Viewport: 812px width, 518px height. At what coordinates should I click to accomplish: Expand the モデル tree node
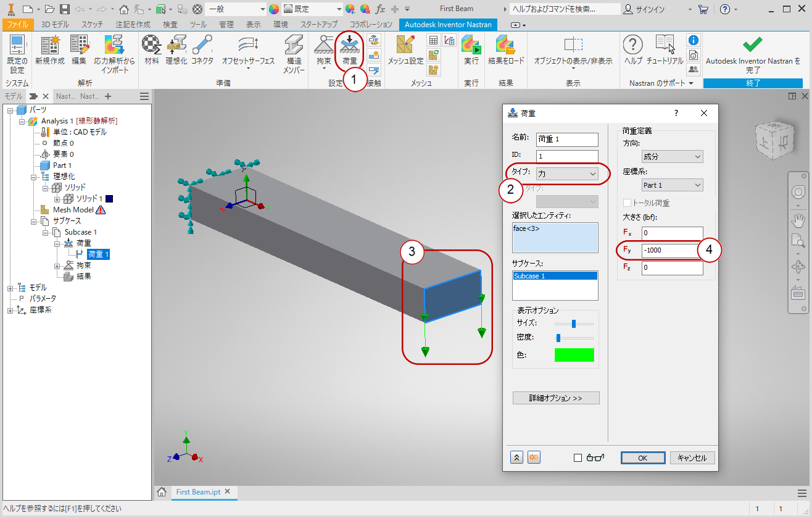[10, 288]
